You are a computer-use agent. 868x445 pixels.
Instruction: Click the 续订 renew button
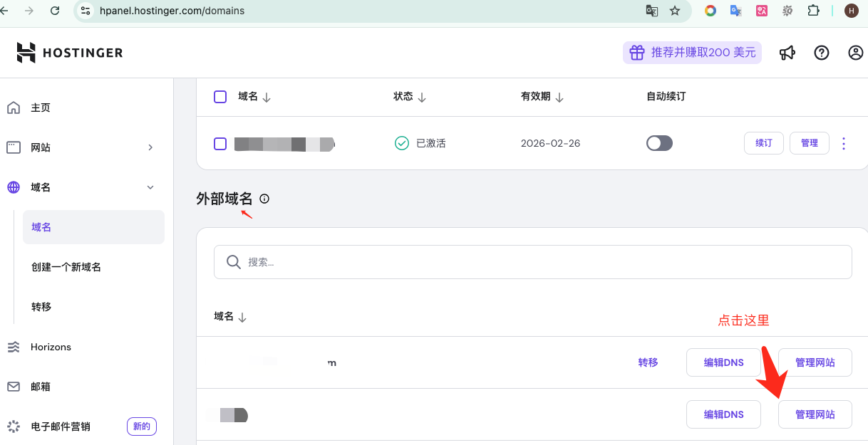763,143
